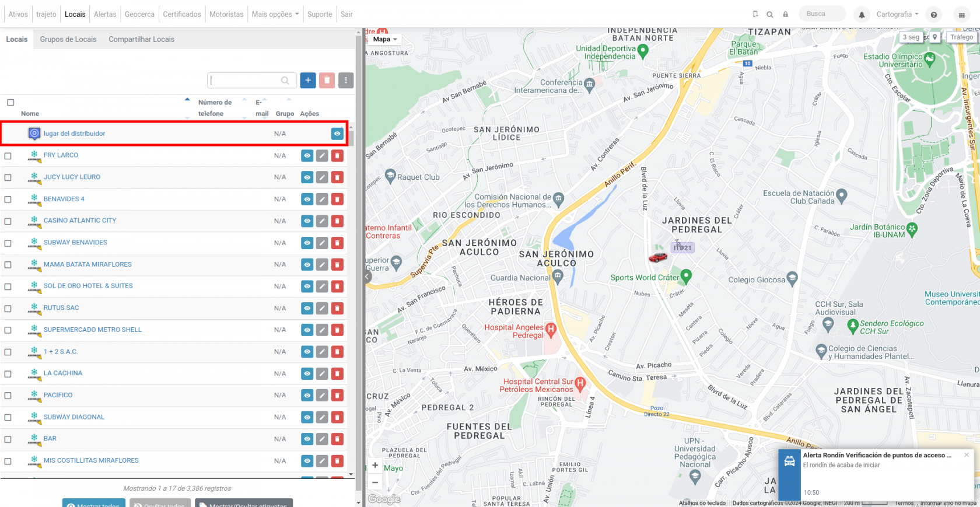Image resolution: width=980 pixels, height=507 pixels.
Task: Open the notifications bell
Action: (x=862, y=15)
